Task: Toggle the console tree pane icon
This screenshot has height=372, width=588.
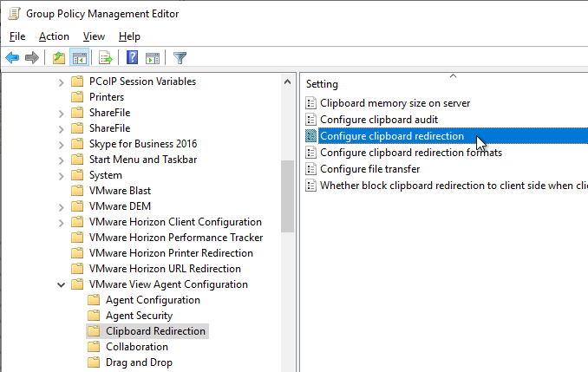Action: coord(80,58)
